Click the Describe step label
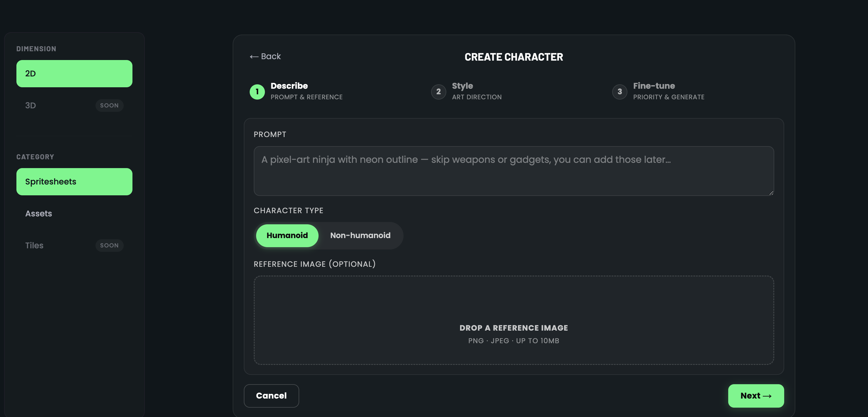The image size is (868, 417). point(289,86)
